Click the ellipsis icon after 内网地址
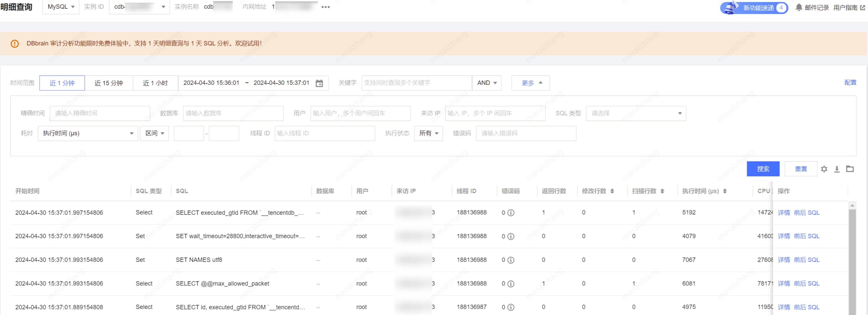The width and height of the screenshot is (868, 315). tap(325, 7)
